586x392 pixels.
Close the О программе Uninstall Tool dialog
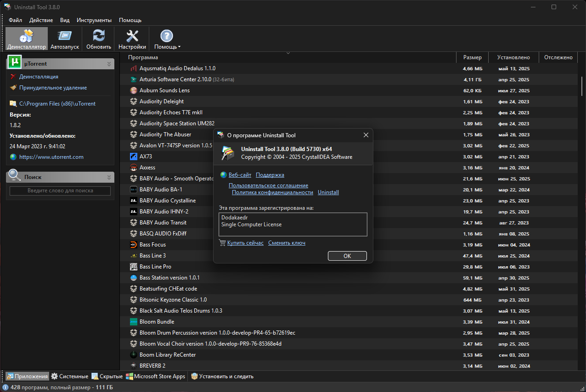pos(366,135)
